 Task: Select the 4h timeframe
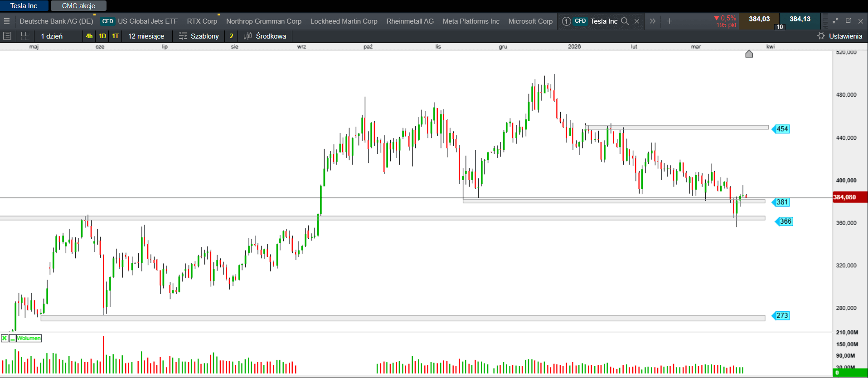point(89,36)
